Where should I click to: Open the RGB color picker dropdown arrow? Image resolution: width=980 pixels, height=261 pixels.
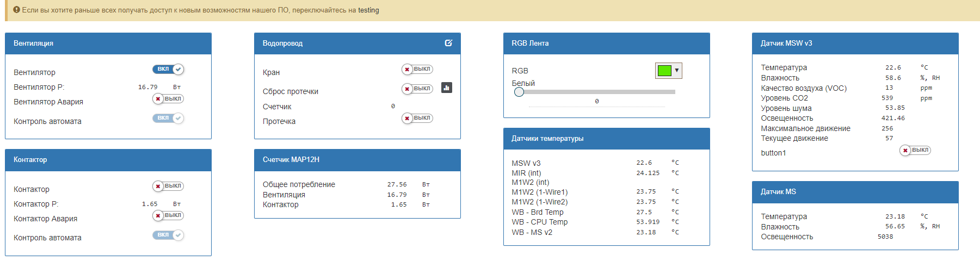pyautogui.click(x=677, y=70)
